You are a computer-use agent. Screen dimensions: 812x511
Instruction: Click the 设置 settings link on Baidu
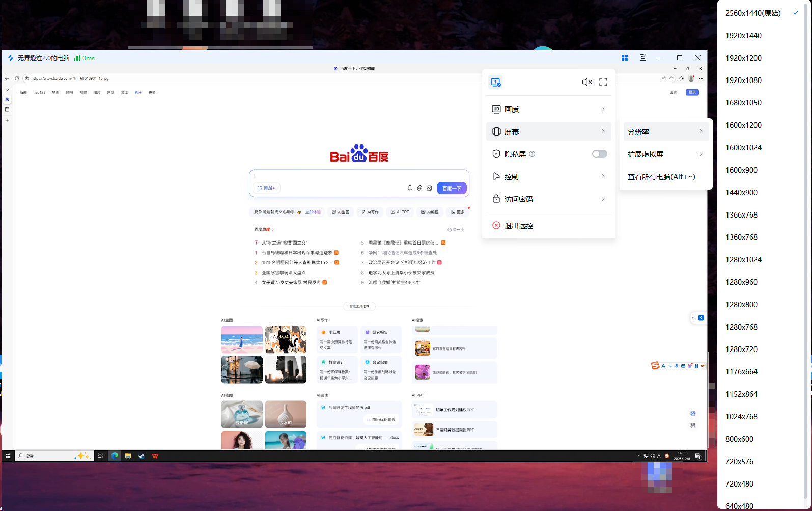point(674,92)
